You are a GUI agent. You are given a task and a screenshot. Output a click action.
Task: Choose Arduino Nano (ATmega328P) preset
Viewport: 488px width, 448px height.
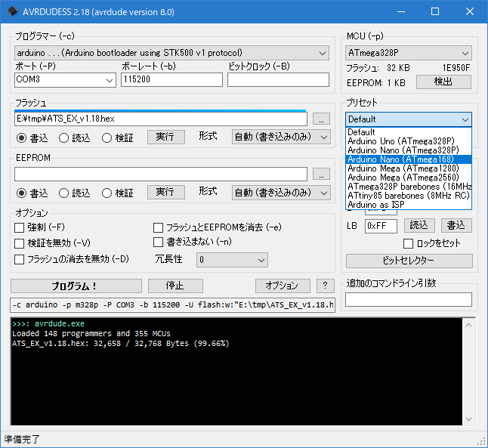click(x=409, y=150)
